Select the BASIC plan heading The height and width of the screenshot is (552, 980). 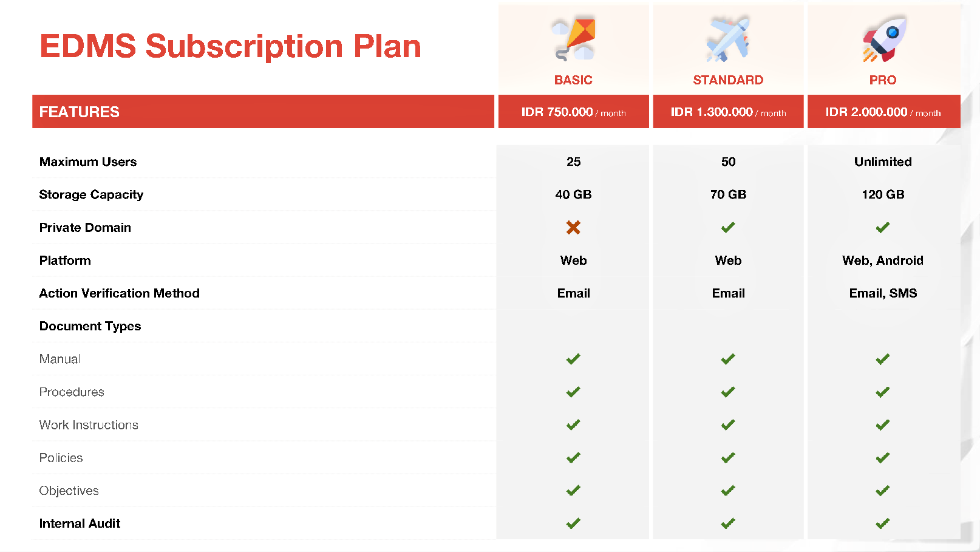[x=573, y=80]
